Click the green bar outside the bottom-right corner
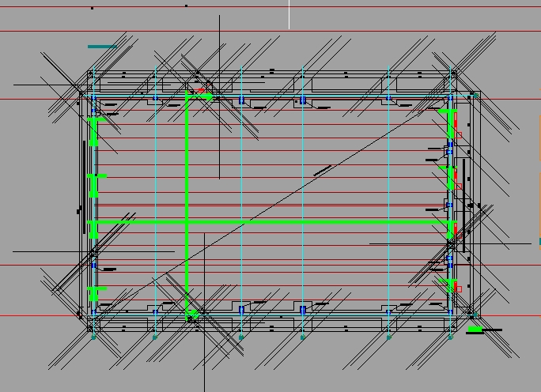This screenshot has width=541, height=392. tap(475, 330)
